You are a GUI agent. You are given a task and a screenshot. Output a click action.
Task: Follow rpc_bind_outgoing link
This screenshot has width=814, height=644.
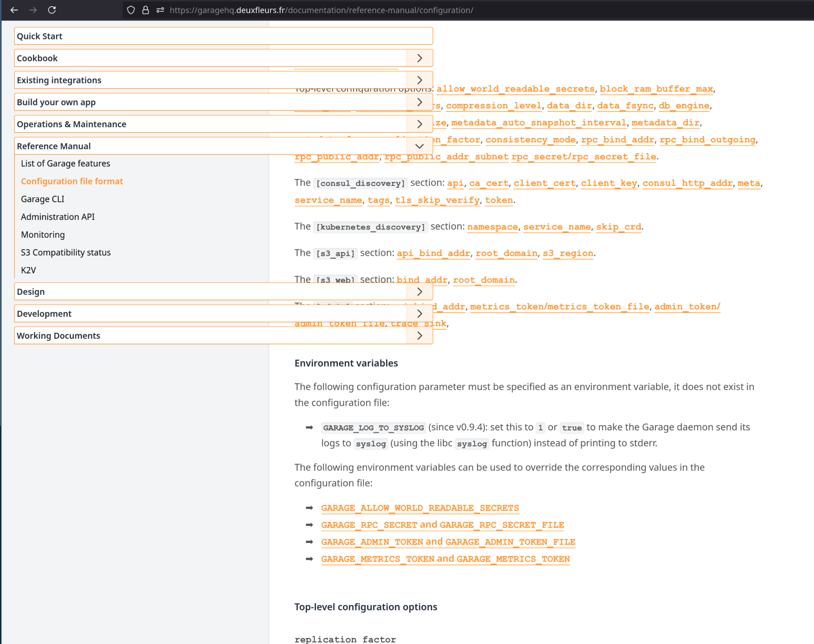708,140
